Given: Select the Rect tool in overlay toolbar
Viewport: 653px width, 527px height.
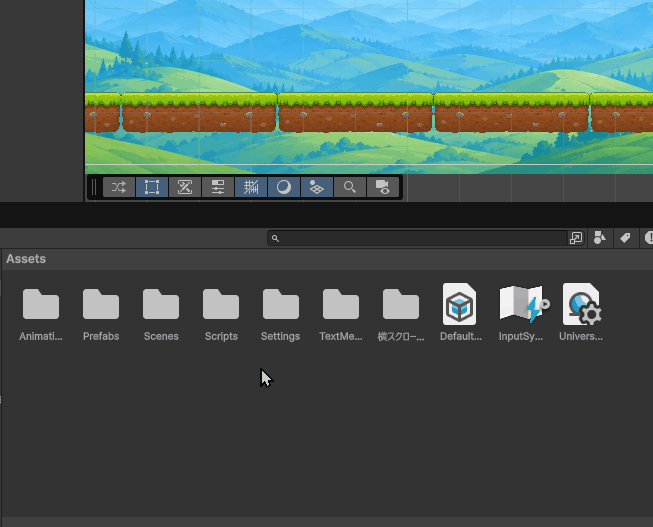Looking at the screenshot, I should pyautogui.click(x=152, y=187).
